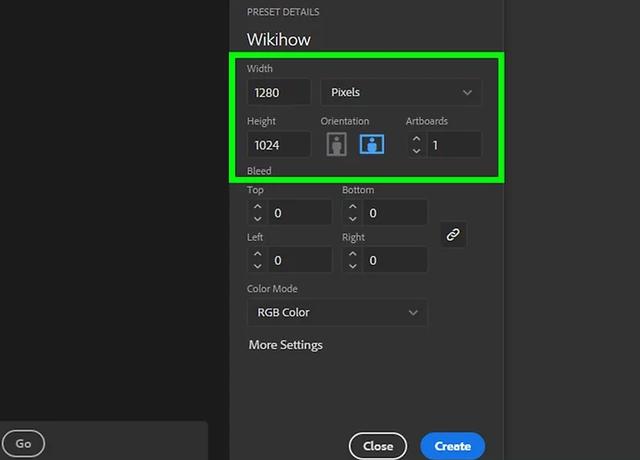This screenshot has height=460, width=640.
Task: Click the Height field showing 1024
Action: 279,145
